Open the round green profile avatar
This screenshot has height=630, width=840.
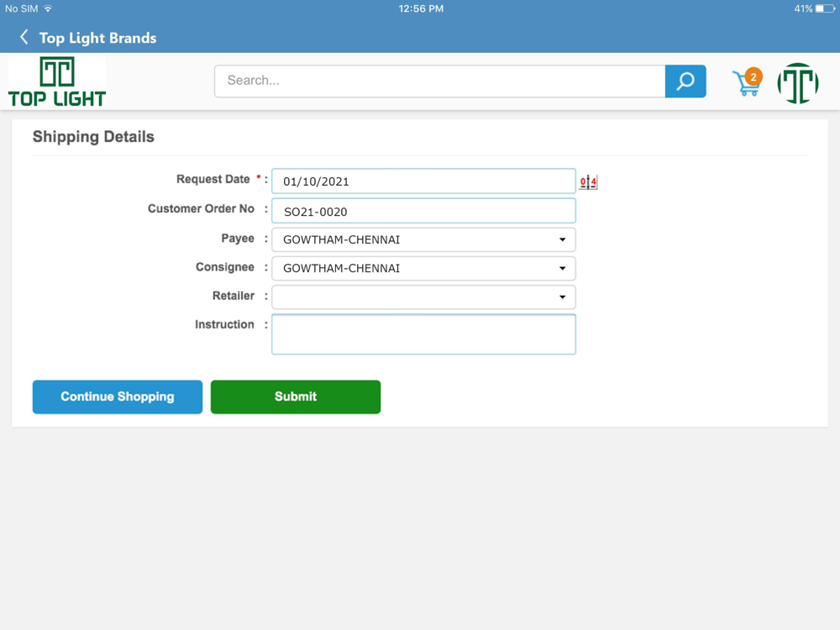tap(798, 83)
